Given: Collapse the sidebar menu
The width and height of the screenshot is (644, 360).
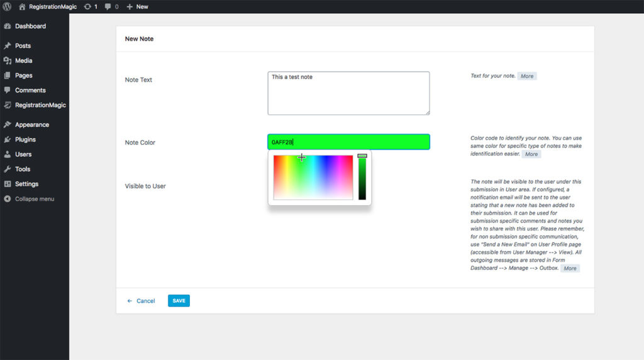Looking at the screenshot, I should [x=34, y=199].
